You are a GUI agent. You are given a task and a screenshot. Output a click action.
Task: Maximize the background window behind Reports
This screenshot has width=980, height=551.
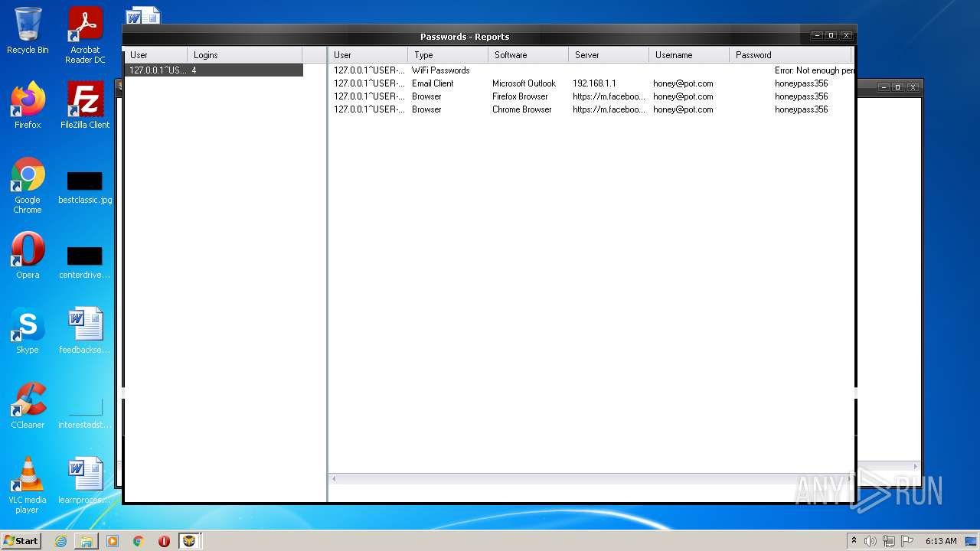(898, 87)
